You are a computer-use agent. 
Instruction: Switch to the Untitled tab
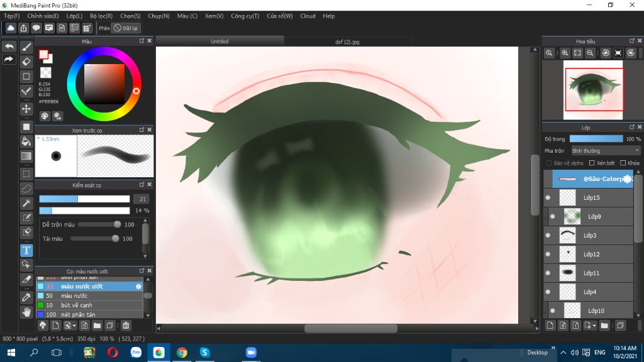coord(219,41)
